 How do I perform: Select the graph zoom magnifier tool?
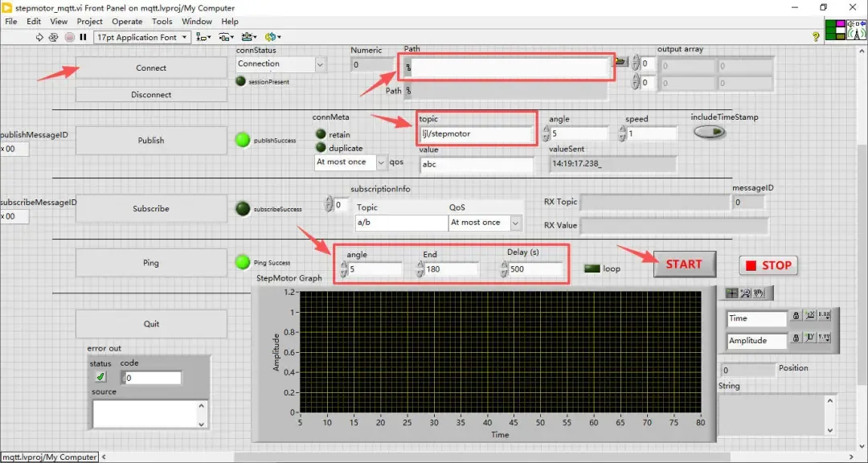coord(746,293)
